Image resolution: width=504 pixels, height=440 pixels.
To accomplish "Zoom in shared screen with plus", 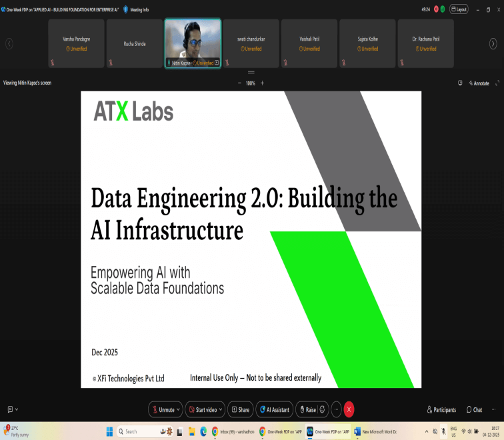I will pos(262,83).
